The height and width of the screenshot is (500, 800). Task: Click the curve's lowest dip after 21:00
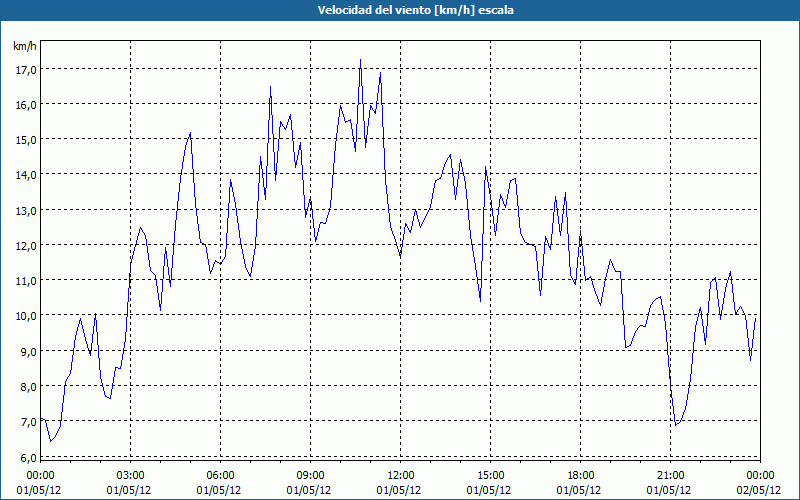click(x=676, y=424)
